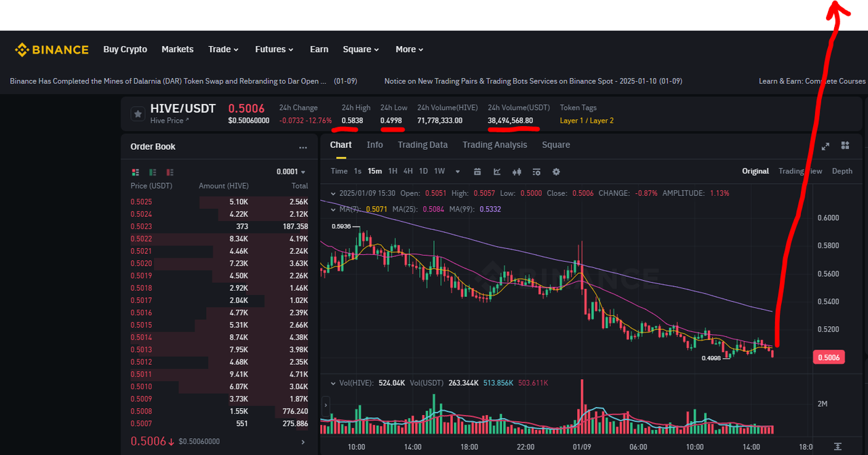
Task: Switch to the Trading Data tab
Action: pos(422,145)
